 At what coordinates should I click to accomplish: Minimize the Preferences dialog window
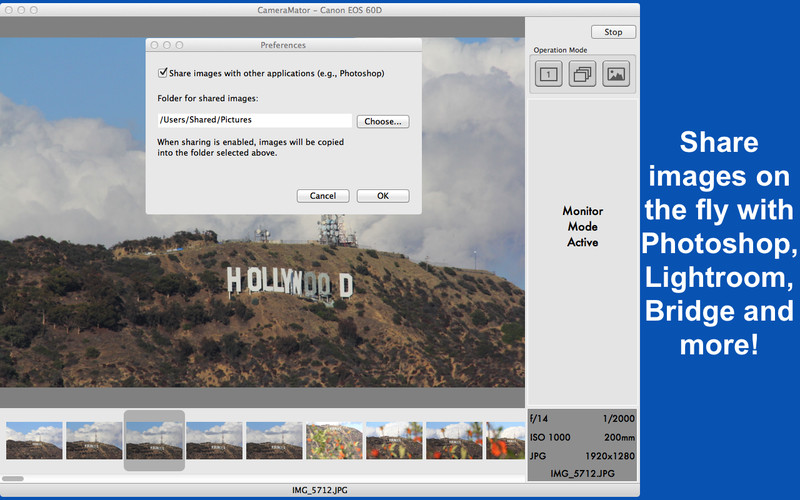pos(167,45)
